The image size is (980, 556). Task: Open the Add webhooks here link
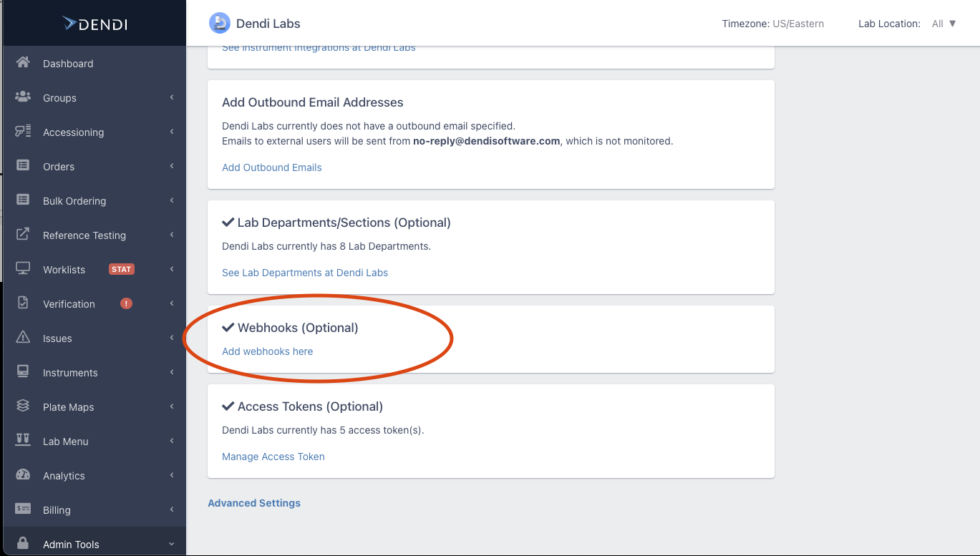pyautogui.click(x=267, y=351)
